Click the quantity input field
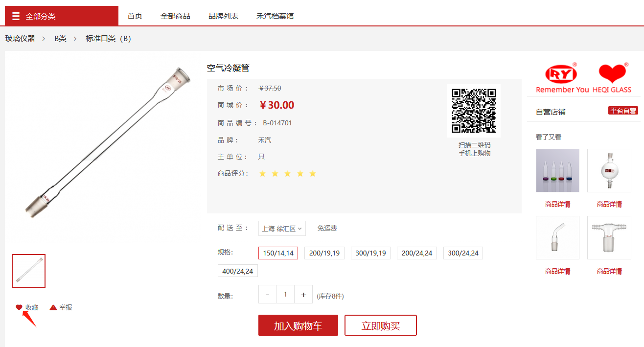The image size is (644, 347). pos(285,295)
